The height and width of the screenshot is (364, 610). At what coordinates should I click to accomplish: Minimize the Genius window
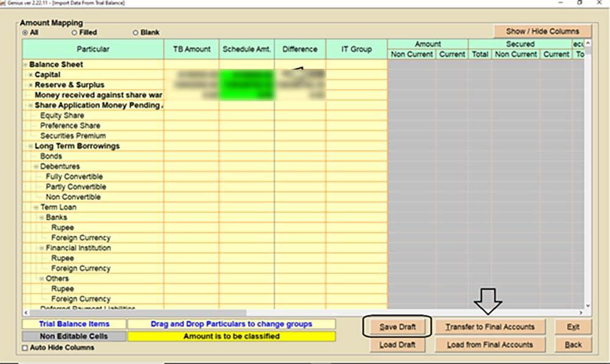(x=561, y=2)
